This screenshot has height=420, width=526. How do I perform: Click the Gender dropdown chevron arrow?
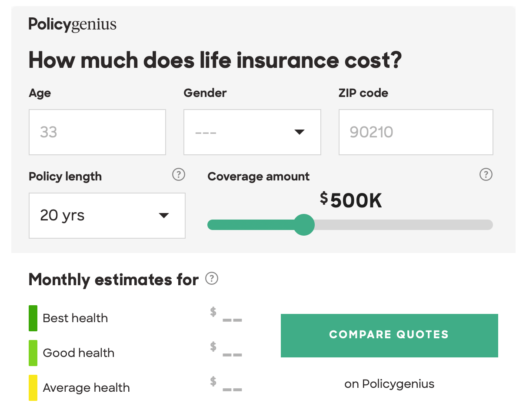(300, 132)
